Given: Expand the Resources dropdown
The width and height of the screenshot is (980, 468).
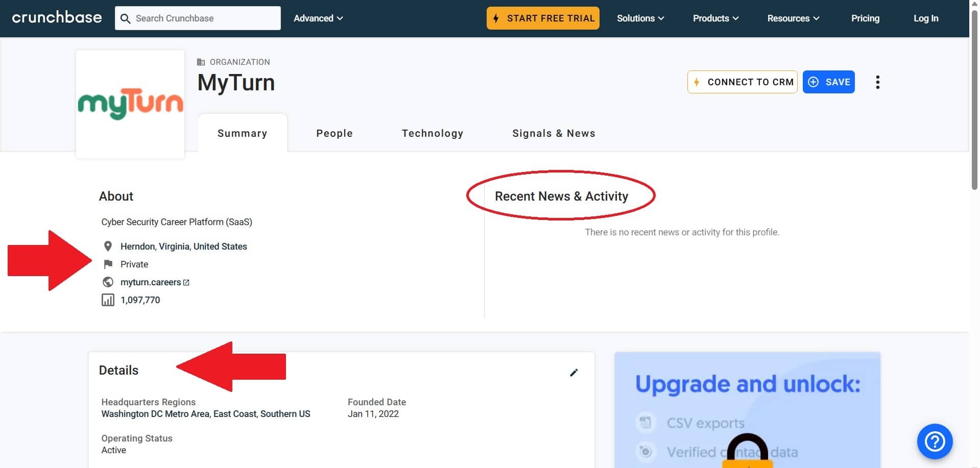Looking at the screenshot, I should (x=793, y=18).
